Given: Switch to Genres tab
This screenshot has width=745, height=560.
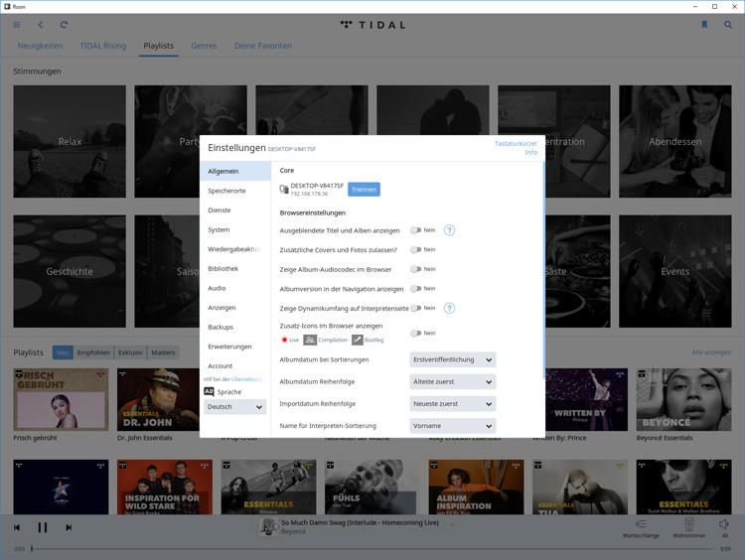Looking at the screenshot, I should [x=204, y=46].
